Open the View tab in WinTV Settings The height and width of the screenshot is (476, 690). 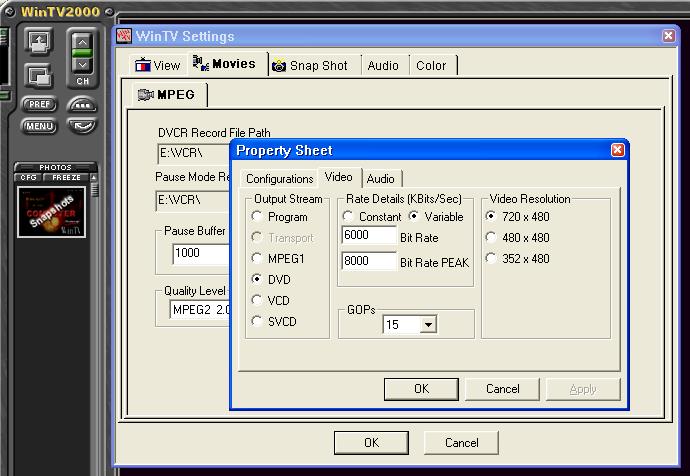tap(158, 66)
